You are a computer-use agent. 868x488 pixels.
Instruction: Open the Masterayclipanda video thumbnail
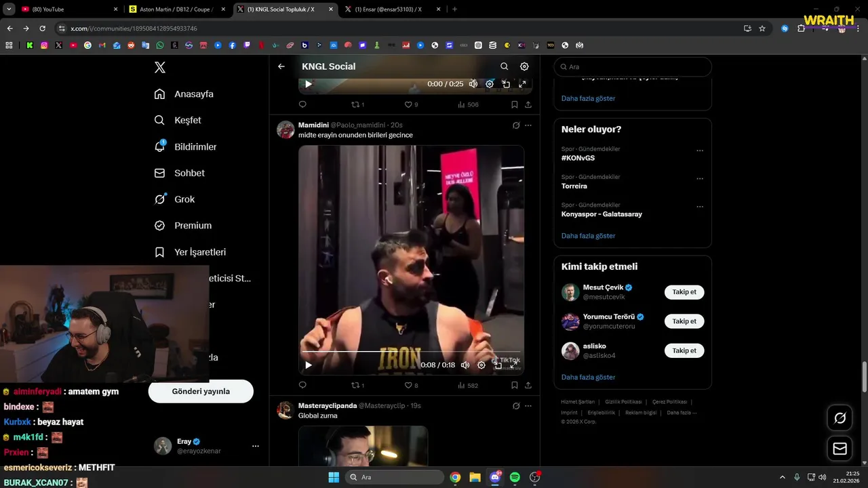click(x=363, y=445)
